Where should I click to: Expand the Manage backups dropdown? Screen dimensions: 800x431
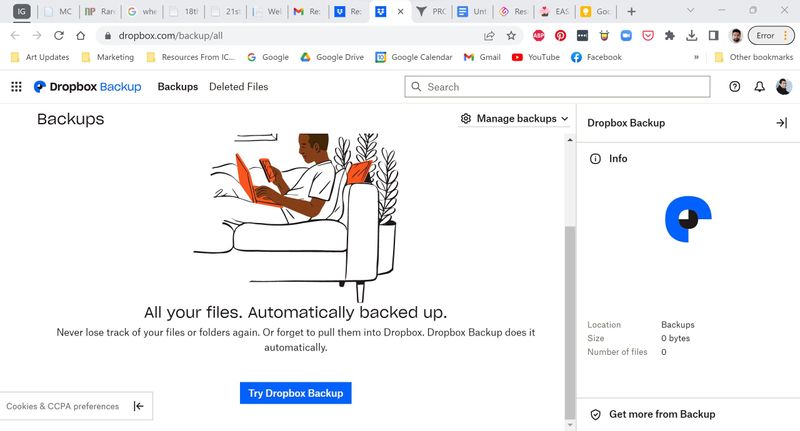click(514, 119)
